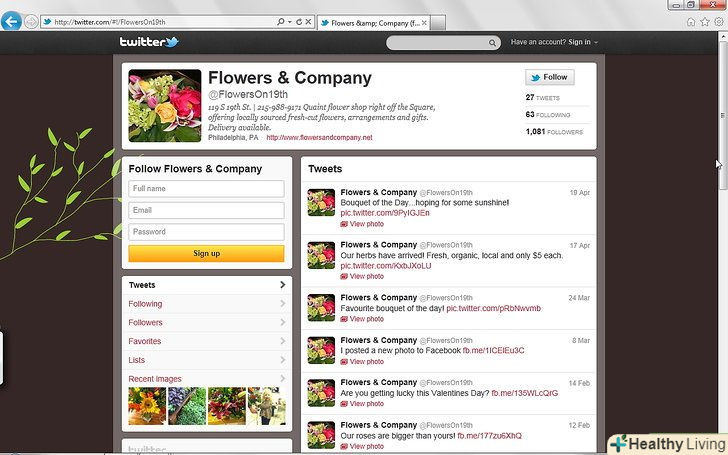
Task: Click the Follow button on profile
Action: [x=550, y=77]
